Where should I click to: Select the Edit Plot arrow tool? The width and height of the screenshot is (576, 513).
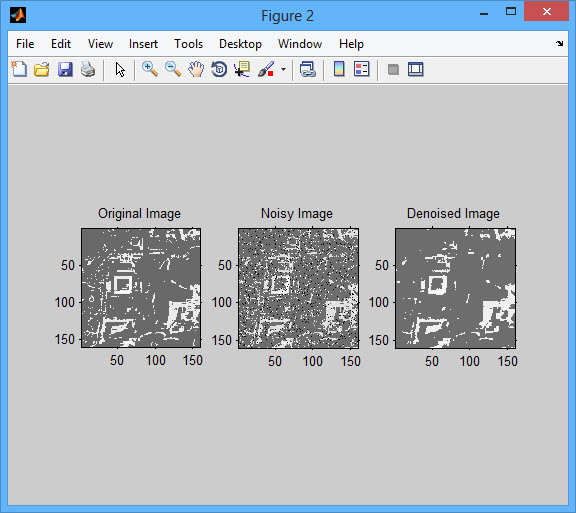point(120,69)
